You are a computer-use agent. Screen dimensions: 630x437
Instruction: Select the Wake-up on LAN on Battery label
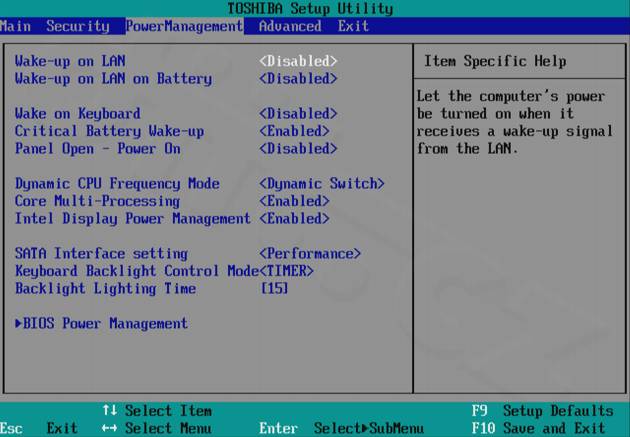[x=113, y=79]
